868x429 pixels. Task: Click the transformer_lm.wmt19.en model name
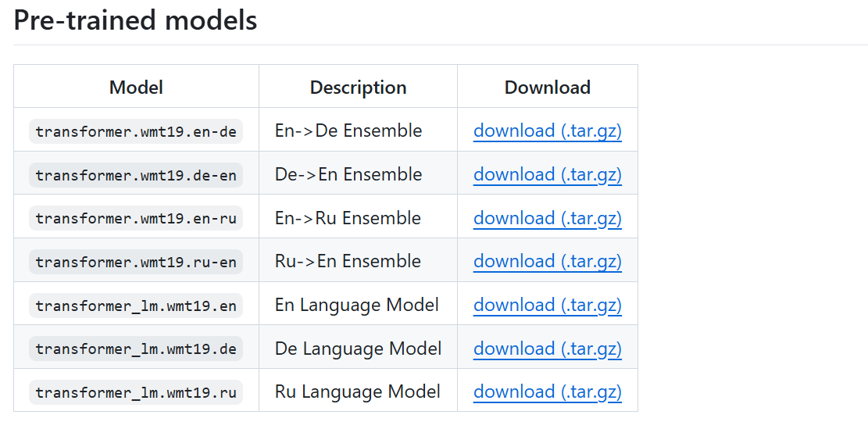click(136, 305)
